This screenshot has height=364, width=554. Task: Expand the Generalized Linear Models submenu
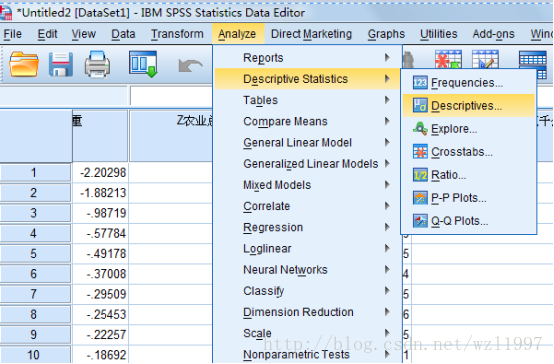click(x=308, y=164)
